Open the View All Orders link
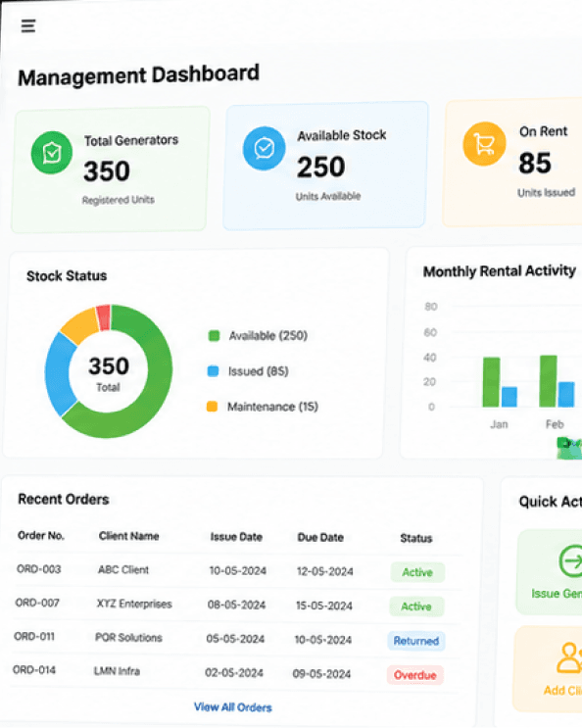This screenshot has width=582, height=728. [233, 707]
